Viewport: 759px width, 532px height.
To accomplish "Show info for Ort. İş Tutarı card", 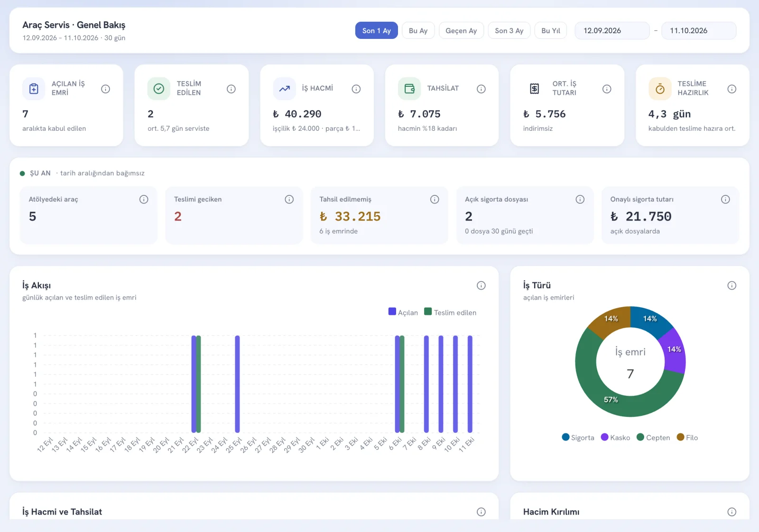I will 607,89.
